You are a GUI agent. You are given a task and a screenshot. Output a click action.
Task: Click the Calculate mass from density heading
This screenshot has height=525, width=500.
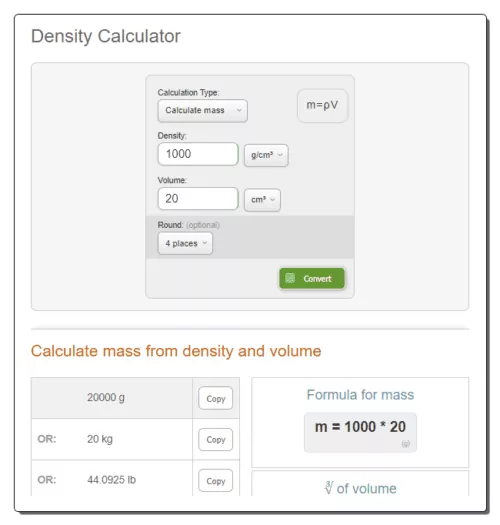pyautogui.click(x=176, y=351)
